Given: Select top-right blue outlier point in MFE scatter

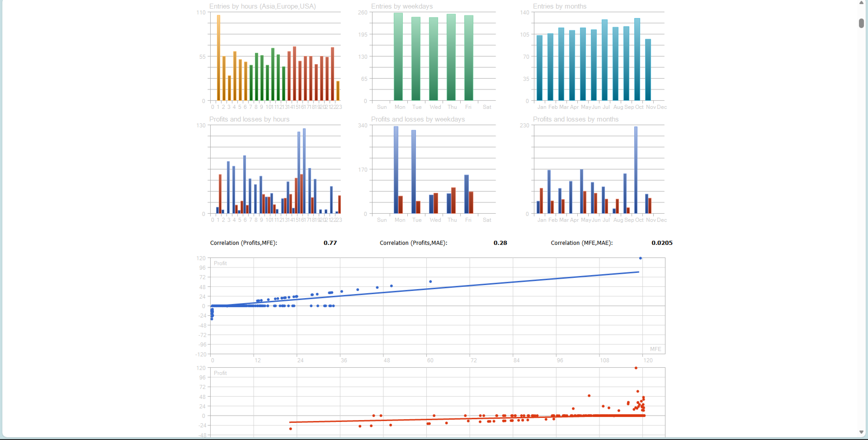Looking at the screenshot, I should point(640,258).
